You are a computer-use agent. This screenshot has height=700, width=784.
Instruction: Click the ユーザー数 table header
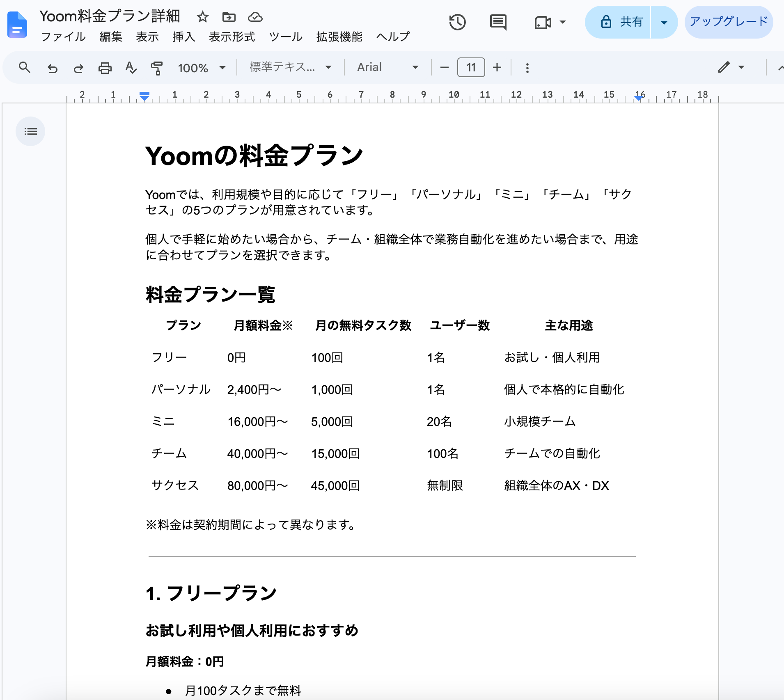pyautogui.click(x=460, y=326)
